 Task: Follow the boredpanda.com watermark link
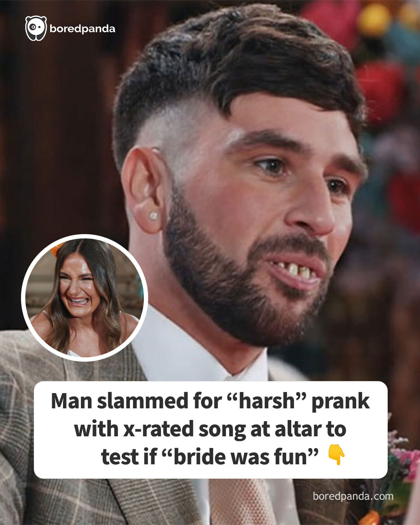353,496
